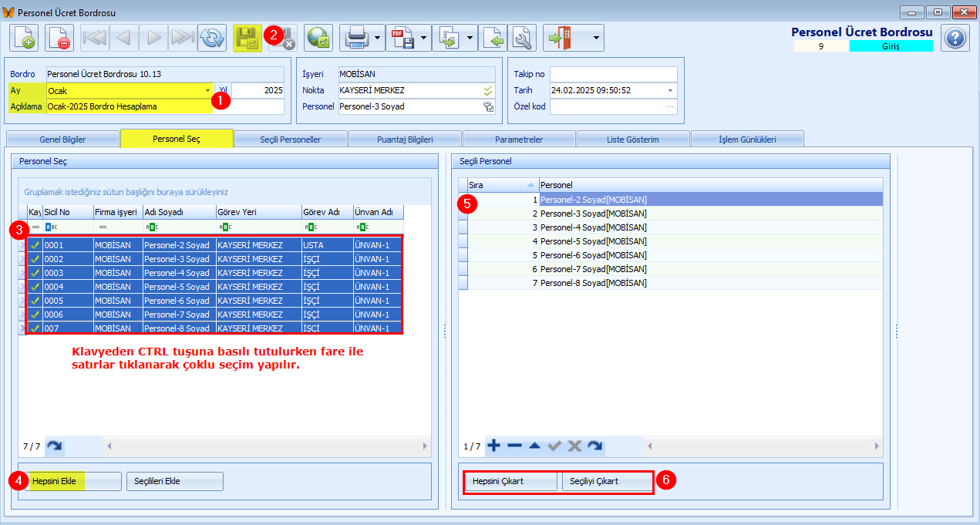The image size is (980, 525).
Task: Click the printer icon
Action: coord(355,38)
